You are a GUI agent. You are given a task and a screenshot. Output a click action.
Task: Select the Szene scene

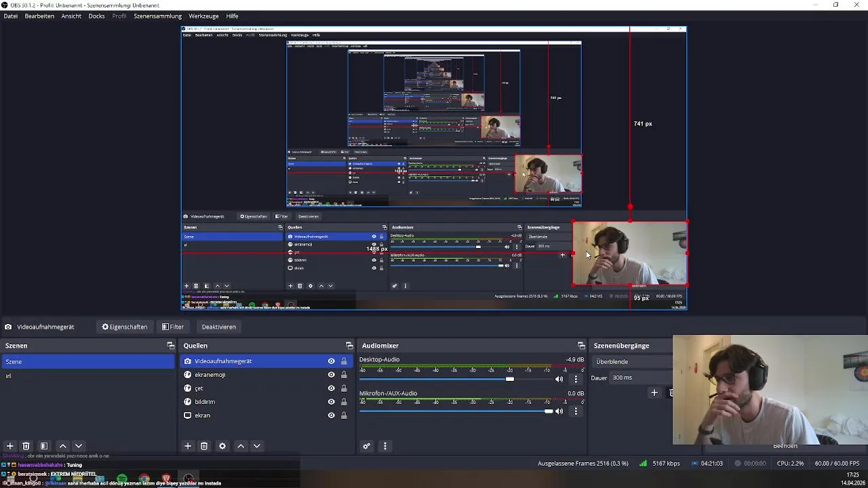[x=87, y=362]
